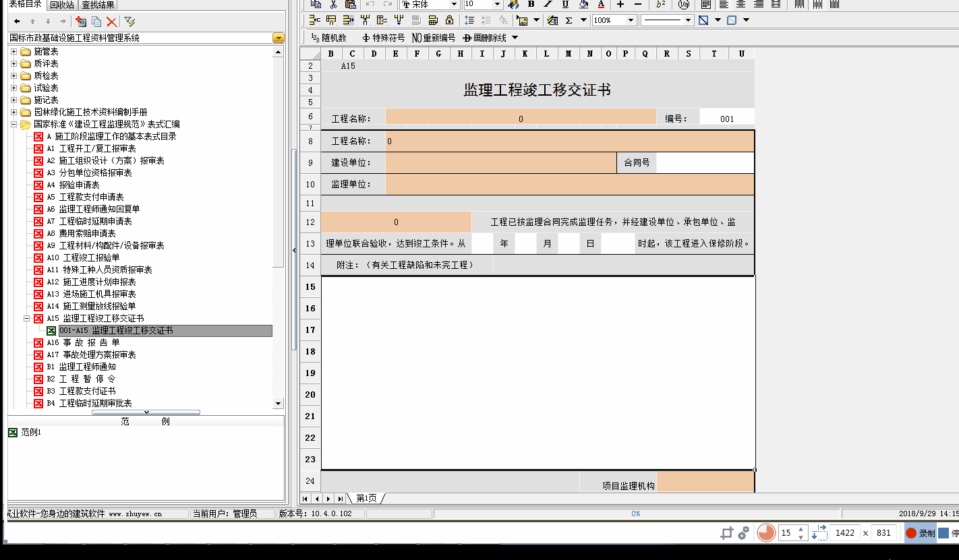The width and height of the screenshot is (959, 560).
Task: Collapse the A15 监理工程竣工移交证书 node
Action: pyautogui.click(x=27, y=319)
